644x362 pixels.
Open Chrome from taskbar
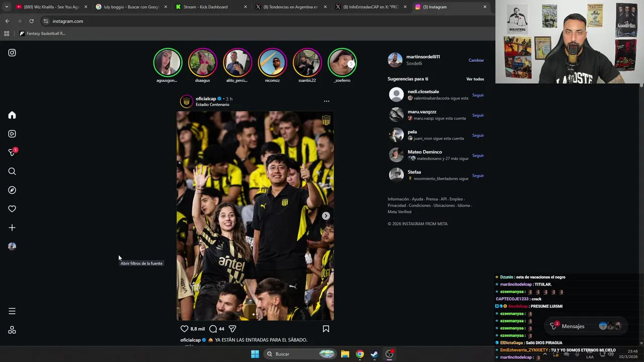pyautogui.click(x=360, y=354)
